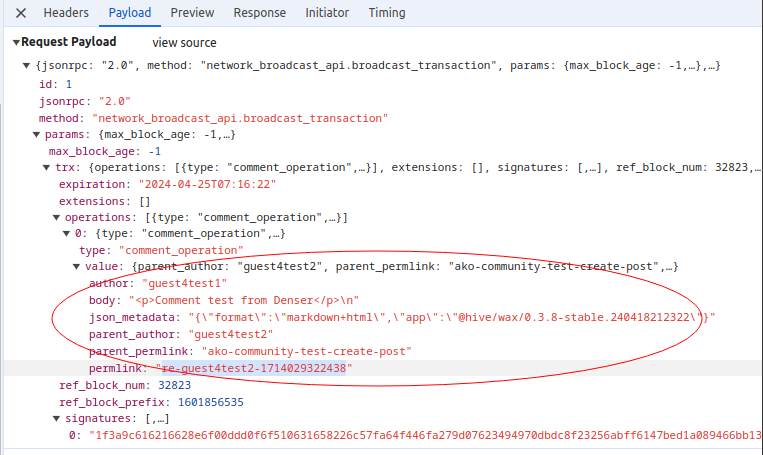
Task: Collapse the operations array node
Action: 57,217
